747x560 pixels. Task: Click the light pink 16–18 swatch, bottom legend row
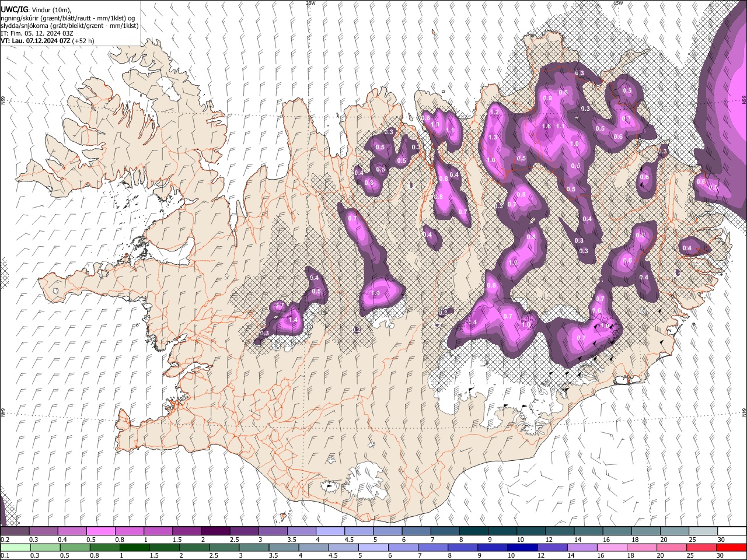612,547
